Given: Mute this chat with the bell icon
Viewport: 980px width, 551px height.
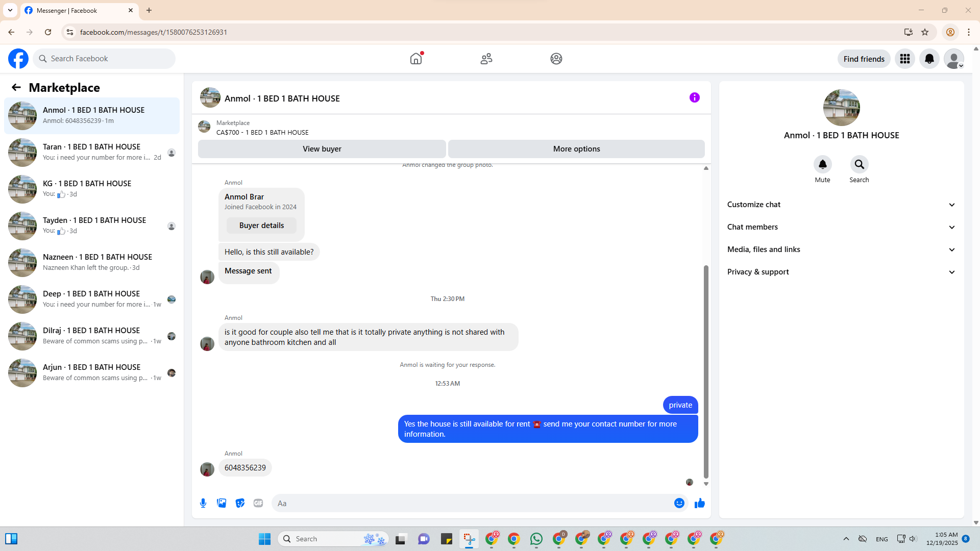Looking at the screenshot, I should [822, 164].
